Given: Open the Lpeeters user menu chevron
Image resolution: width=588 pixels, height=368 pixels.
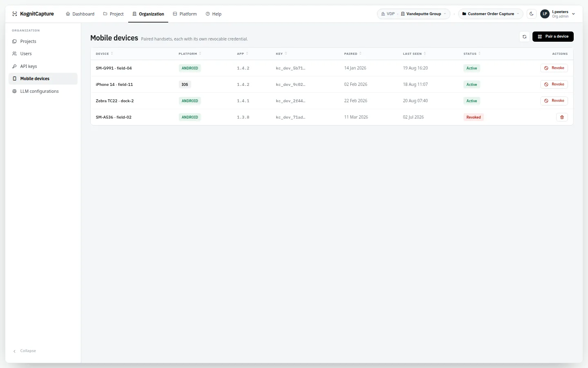Looking at the screenshot, I should coord(574,14).
